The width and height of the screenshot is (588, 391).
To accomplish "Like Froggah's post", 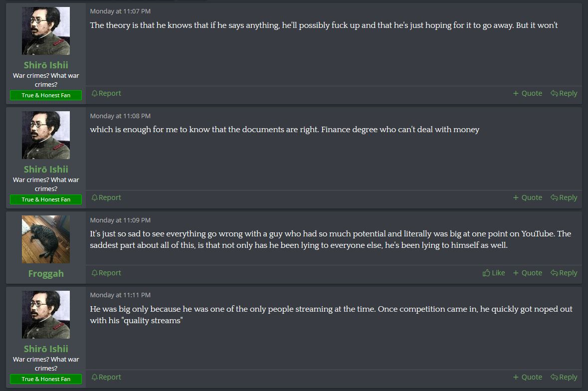I will 494,273.
